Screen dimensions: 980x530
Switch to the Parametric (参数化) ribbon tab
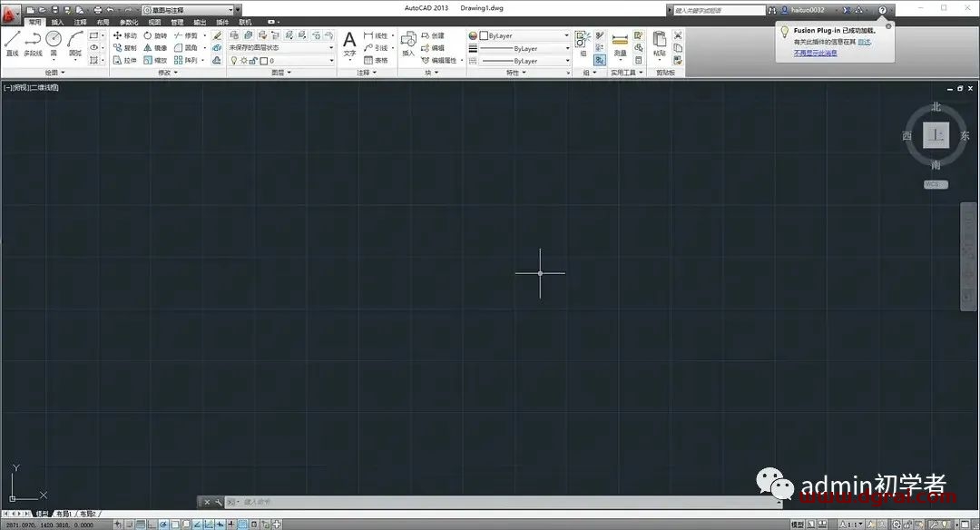pos(129,22)
